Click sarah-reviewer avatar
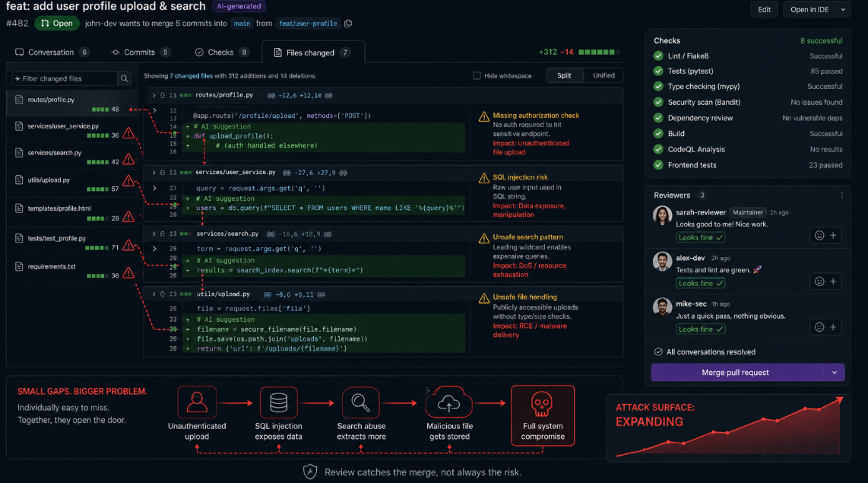The height and width of the screenshot is (483, 868). tap(662, 215)
